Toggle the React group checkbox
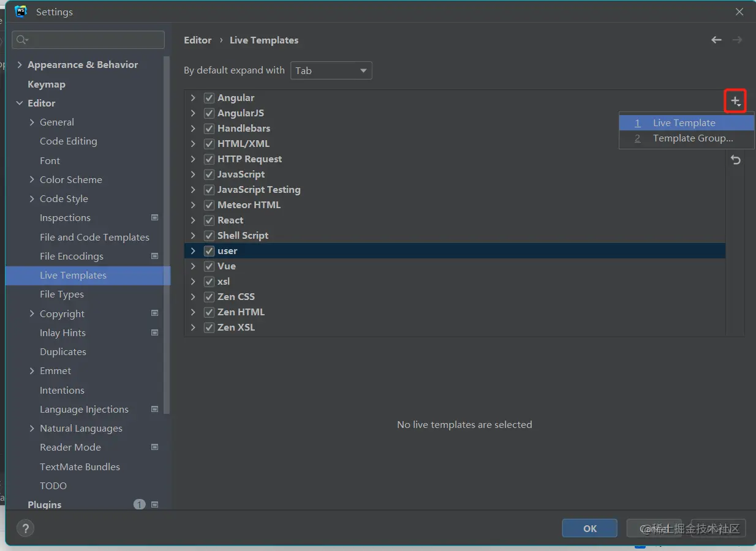 click(x=209, y=220)
